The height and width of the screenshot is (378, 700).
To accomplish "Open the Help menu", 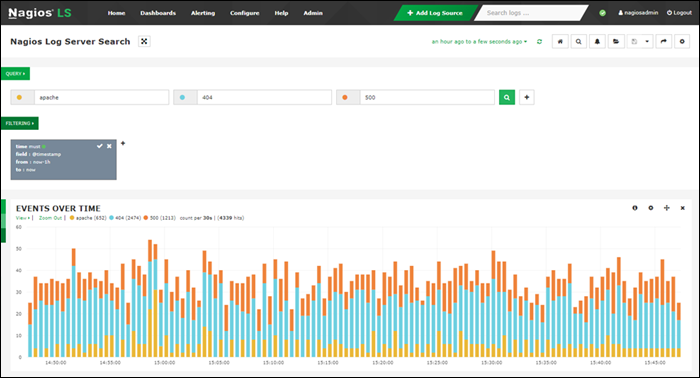I will tap(281, 13).
